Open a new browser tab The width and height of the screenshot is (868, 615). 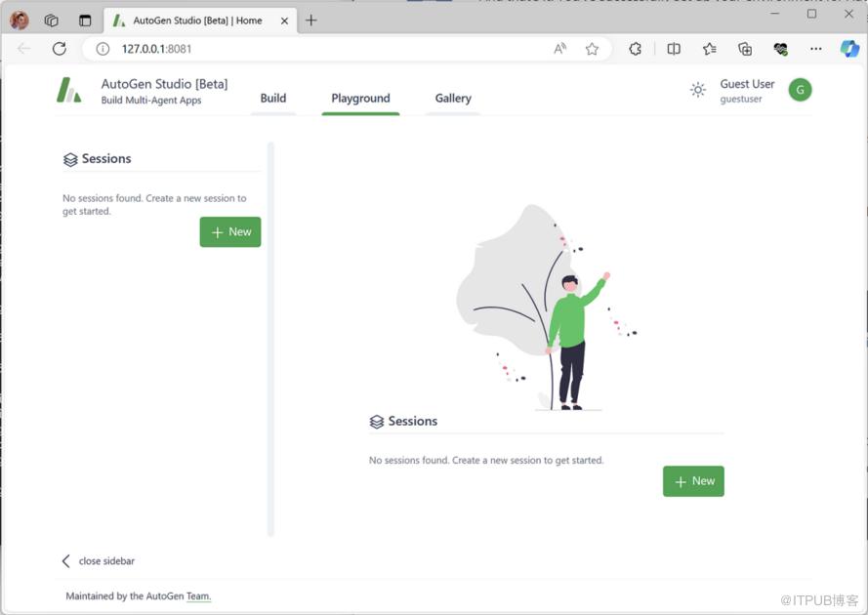[x=311, y=20]
